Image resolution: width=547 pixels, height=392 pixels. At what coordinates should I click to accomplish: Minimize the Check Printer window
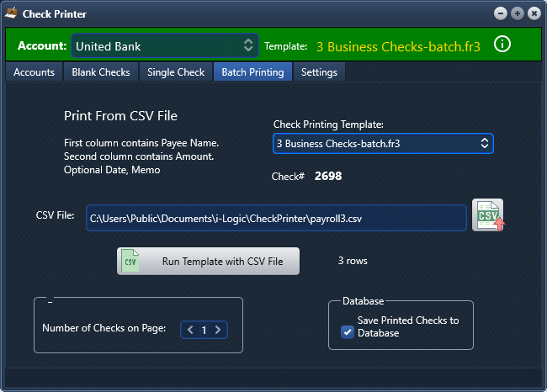(x=501, y=13)
